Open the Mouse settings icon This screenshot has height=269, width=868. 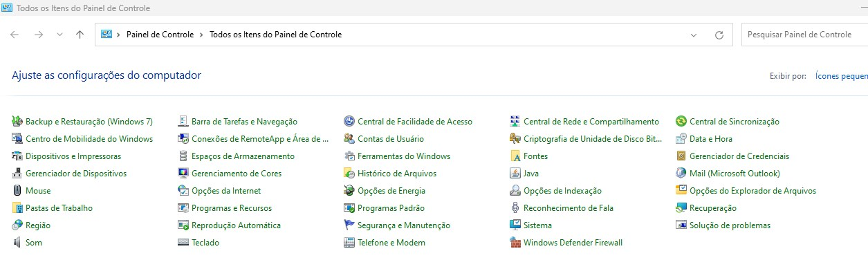17,191
